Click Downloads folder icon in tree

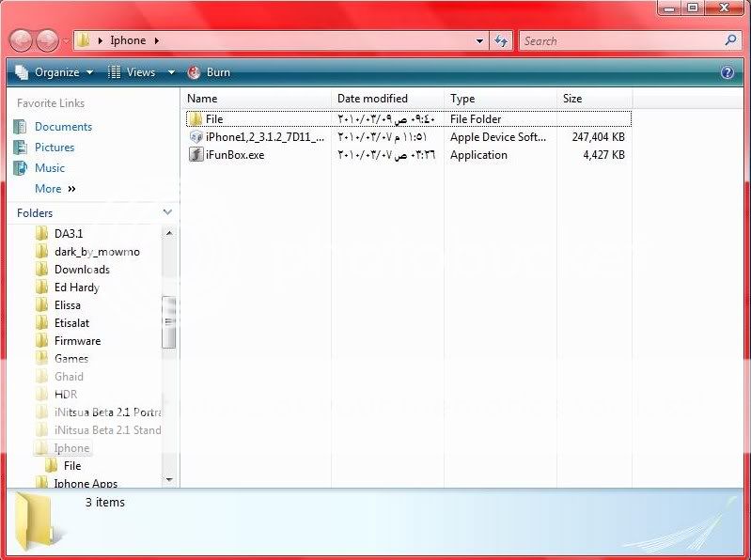coord(42,270)
